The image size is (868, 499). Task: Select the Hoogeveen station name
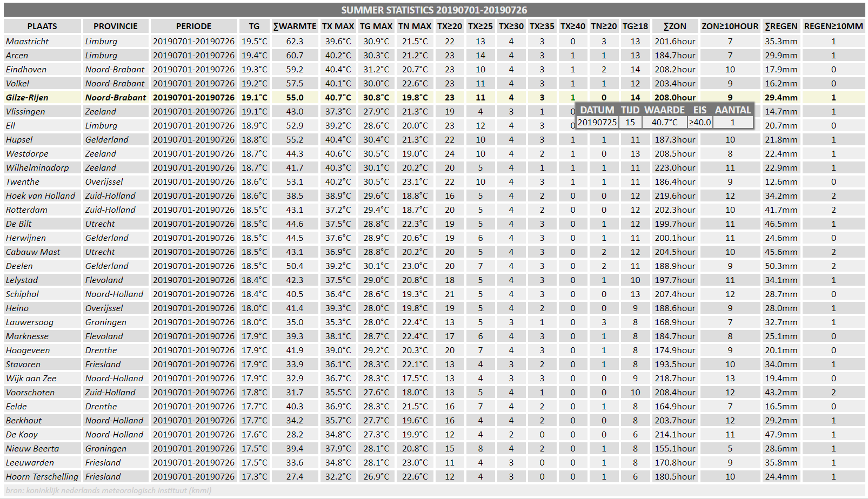click(28, 350)
